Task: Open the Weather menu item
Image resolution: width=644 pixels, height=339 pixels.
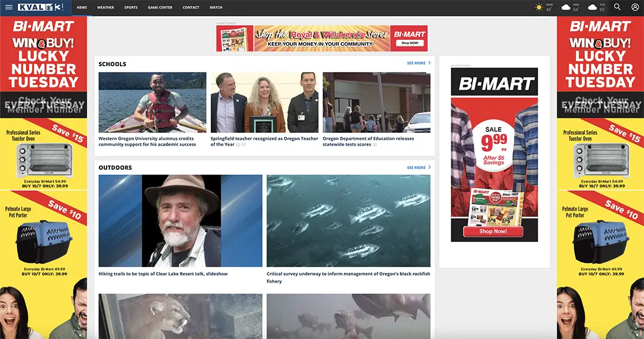Action: tap(105, 8)
